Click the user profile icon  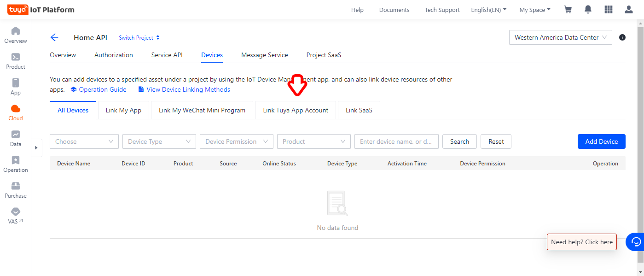pyautogui.click(x=628, y=10)
